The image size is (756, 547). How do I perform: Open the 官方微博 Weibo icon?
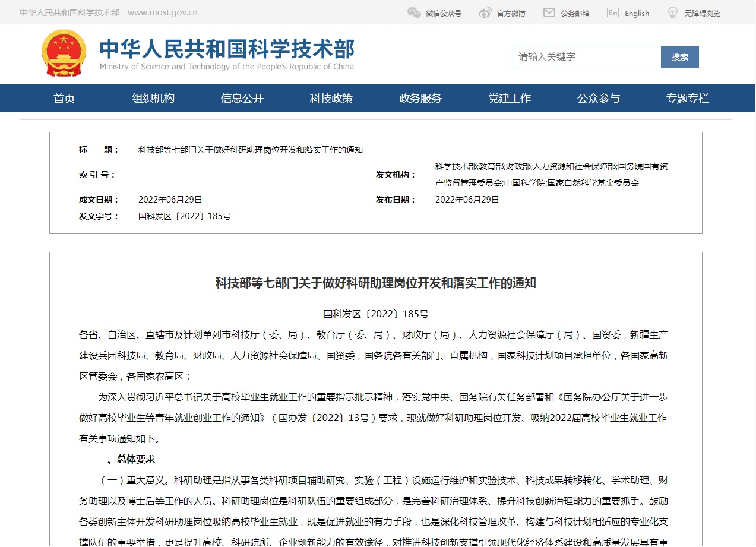(x=484, y=12)
